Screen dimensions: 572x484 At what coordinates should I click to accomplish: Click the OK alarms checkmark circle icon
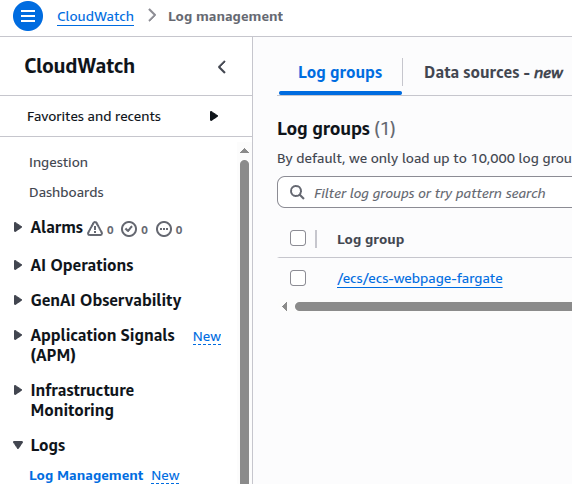[129, 229]
